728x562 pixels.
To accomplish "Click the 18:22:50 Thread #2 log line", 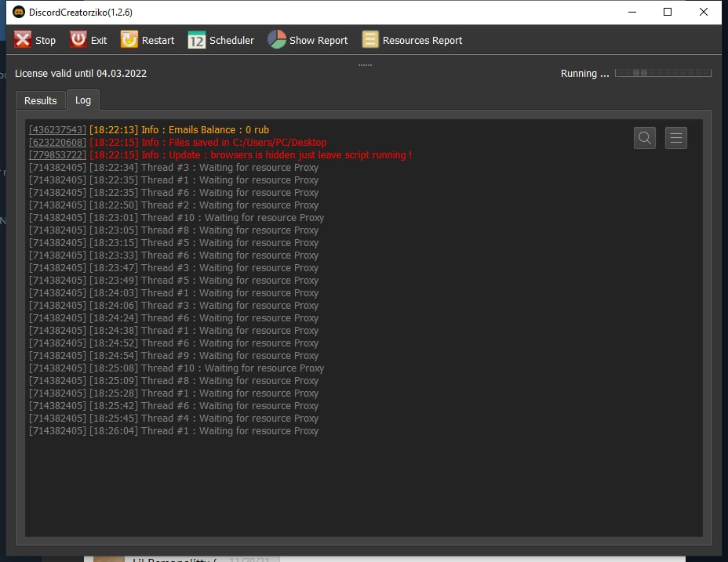I will 173,205.
